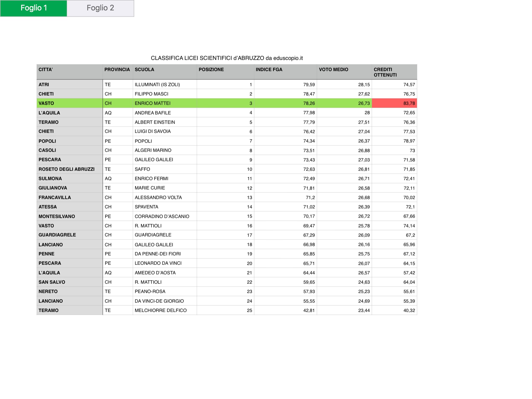This screenshot has width=532, height=399.
Task: Click the SULMONA city cell
Action: (x=70, y=178)
